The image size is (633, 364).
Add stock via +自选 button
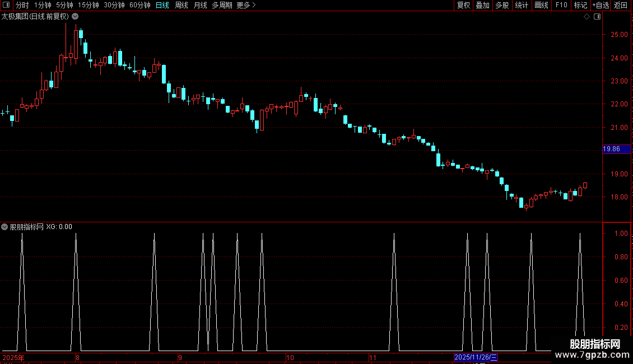[601, 5]
